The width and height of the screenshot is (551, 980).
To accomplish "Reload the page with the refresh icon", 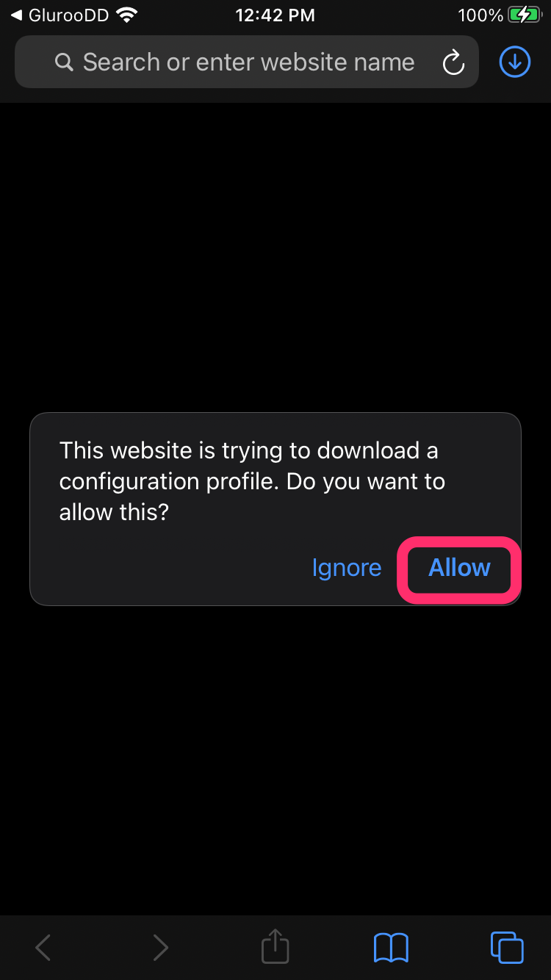I will (x=453, y=62).
